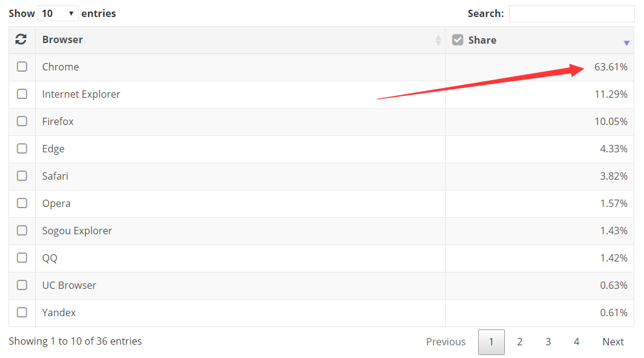This screenshot has height=358, width=644.
Task: Open the Show entries dropdown
Action: coord(58,13)
